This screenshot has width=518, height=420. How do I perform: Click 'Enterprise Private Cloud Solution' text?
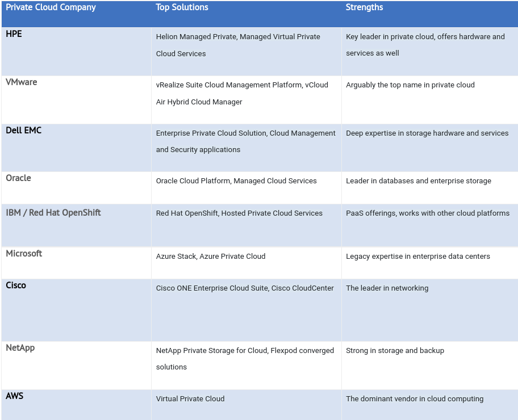click(x=211, y=133)
